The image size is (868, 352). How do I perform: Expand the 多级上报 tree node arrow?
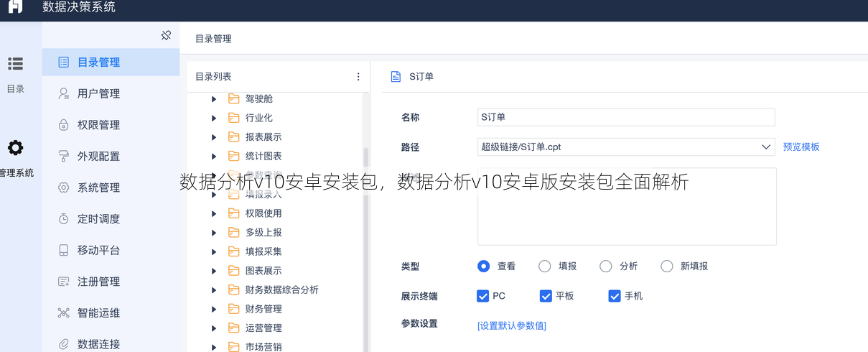click(214, 232)
